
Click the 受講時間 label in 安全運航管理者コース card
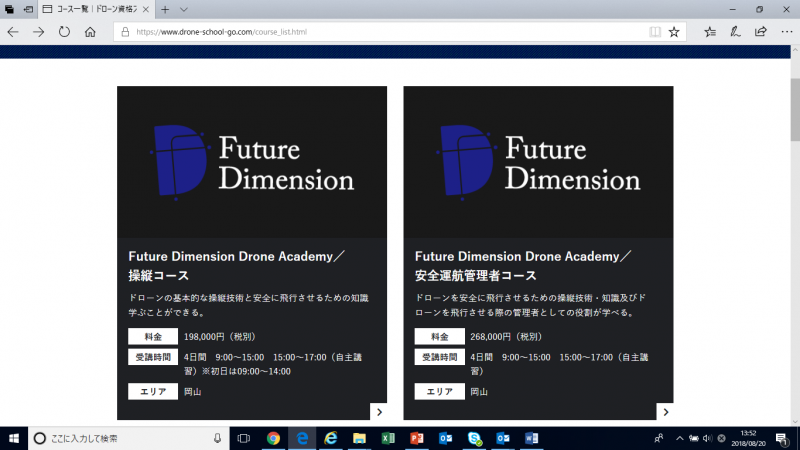coord(439,357)
